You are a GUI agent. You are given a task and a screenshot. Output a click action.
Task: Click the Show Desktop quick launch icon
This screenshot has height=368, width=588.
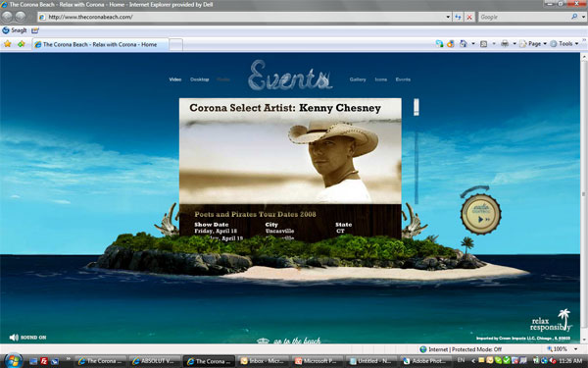[33, 361]
